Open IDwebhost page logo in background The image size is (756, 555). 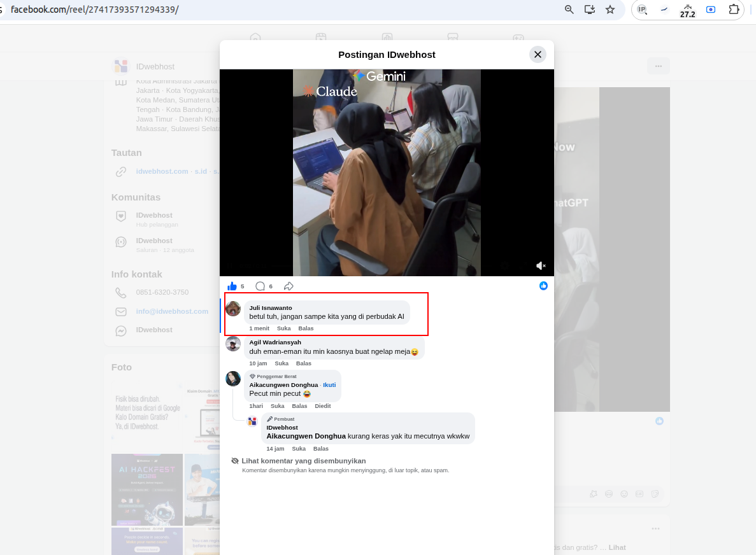tap(121, 66)
